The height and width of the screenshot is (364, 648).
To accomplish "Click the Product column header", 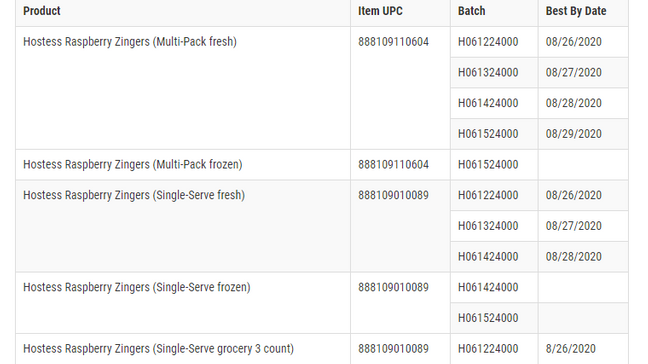I will [x=42, y=11].
